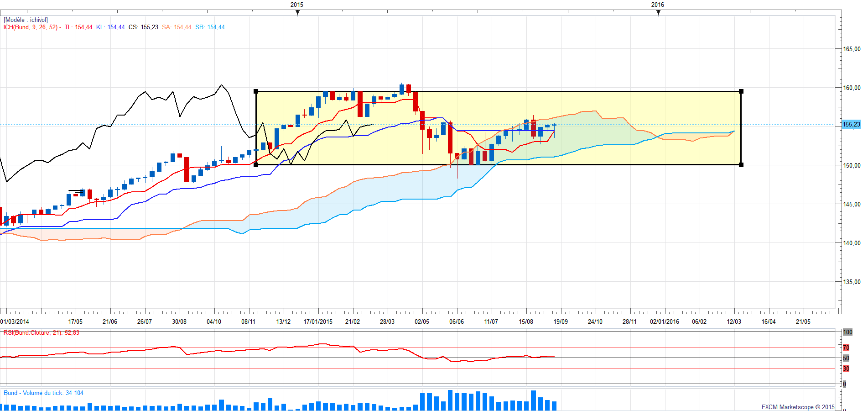Screen dimensions: 868x411
Task: Click the RSI 50 level tag
Action: pos(846,358)
